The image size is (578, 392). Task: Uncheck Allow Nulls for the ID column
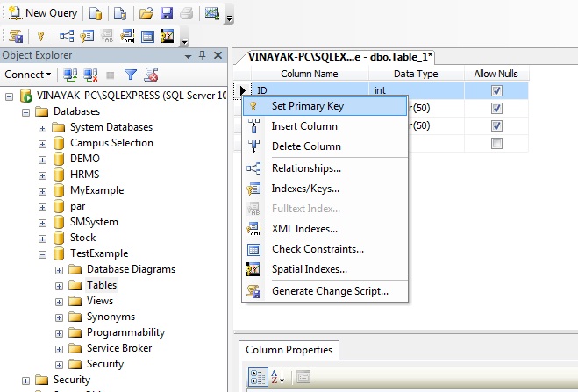click(x=496, y=90)
